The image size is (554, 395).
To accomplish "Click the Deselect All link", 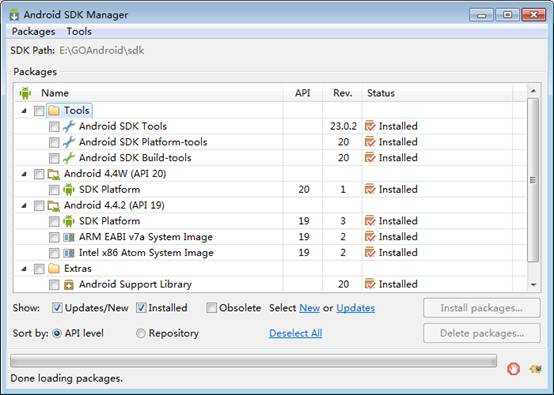I will click(x=295, y=333).
